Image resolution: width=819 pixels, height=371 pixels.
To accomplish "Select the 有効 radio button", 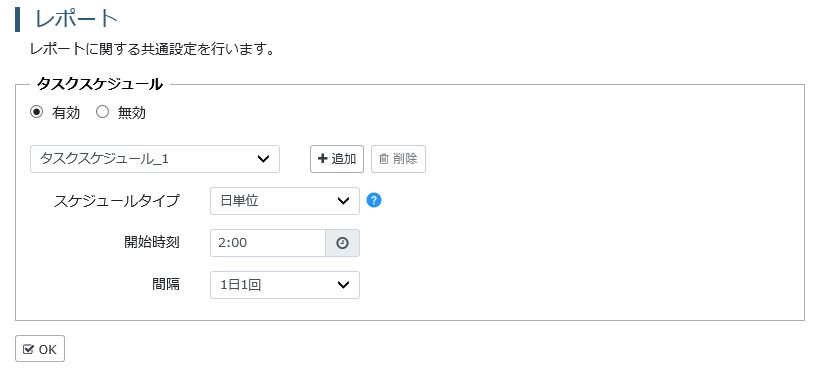I will pyautogui.click(x=36, y=112).
